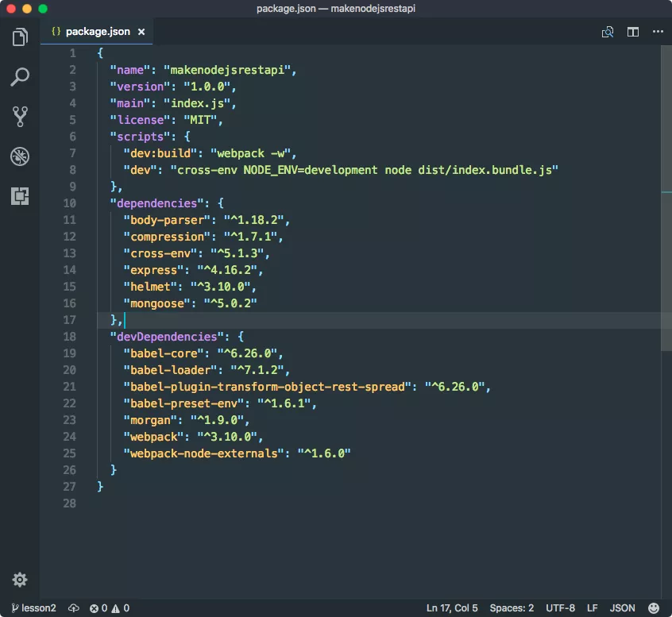Click the Manage settings gear icon
672x617 pixels.
tap(20, 580)
